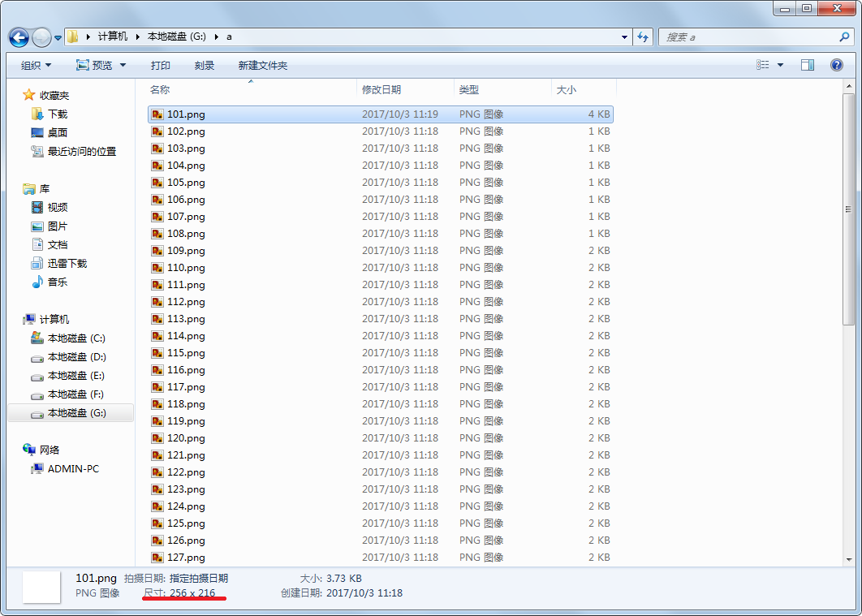
Task: Open recent pages dropdown beside Forward button
Action: coord(58,38)
